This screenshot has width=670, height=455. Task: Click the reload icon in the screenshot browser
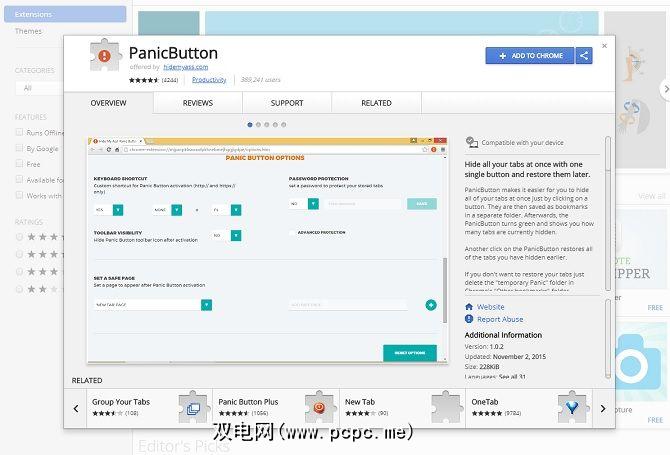[109, 150]
